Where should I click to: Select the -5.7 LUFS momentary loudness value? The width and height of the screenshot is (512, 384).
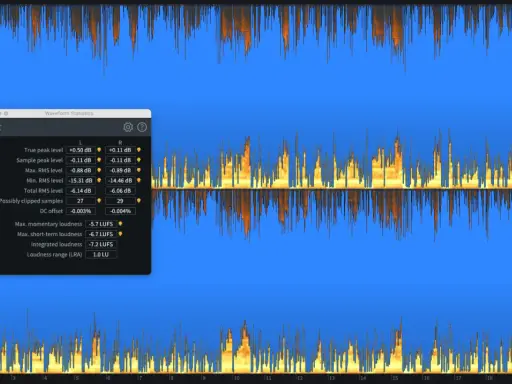(x=101, y=224)
